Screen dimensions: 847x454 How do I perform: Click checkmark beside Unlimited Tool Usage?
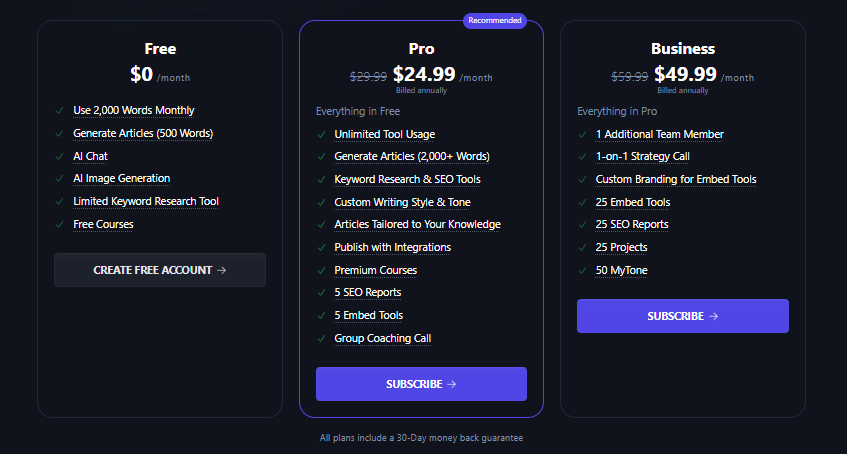(x=321, y=135)
